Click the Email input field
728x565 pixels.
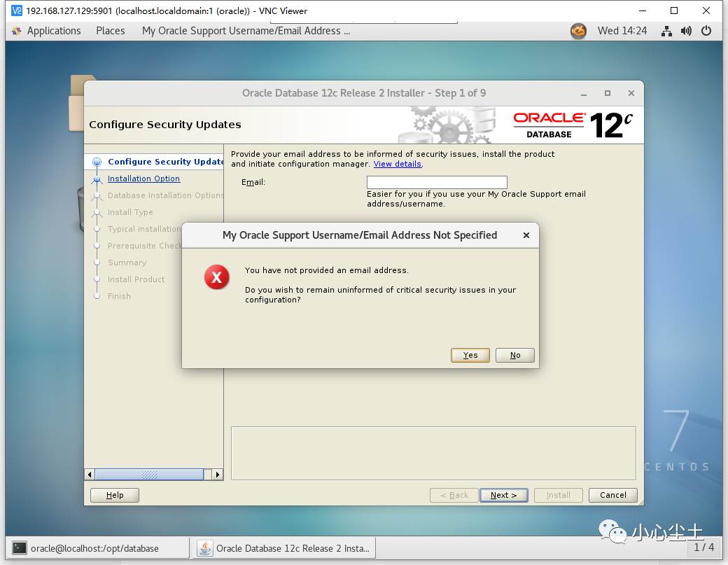[x=437, y=182]
